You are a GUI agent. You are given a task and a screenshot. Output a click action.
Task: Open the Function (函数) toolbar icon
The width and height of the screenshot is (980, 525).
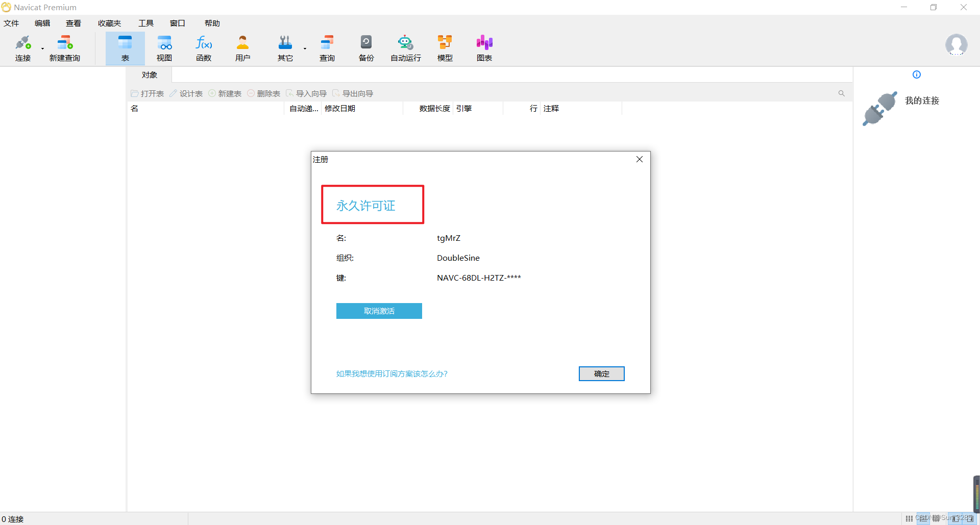coord(204,48)
